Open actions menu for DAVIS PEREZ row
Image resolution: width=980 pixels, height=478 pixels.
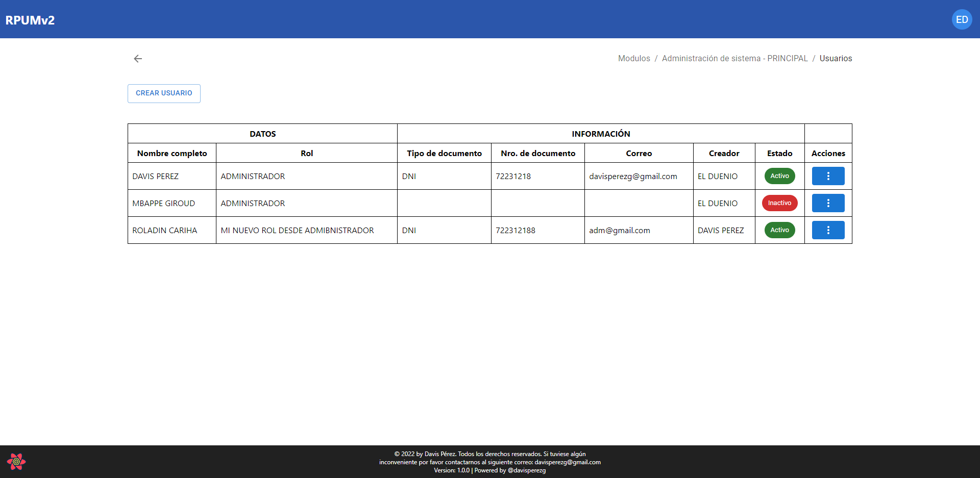[x=828, y=176]
